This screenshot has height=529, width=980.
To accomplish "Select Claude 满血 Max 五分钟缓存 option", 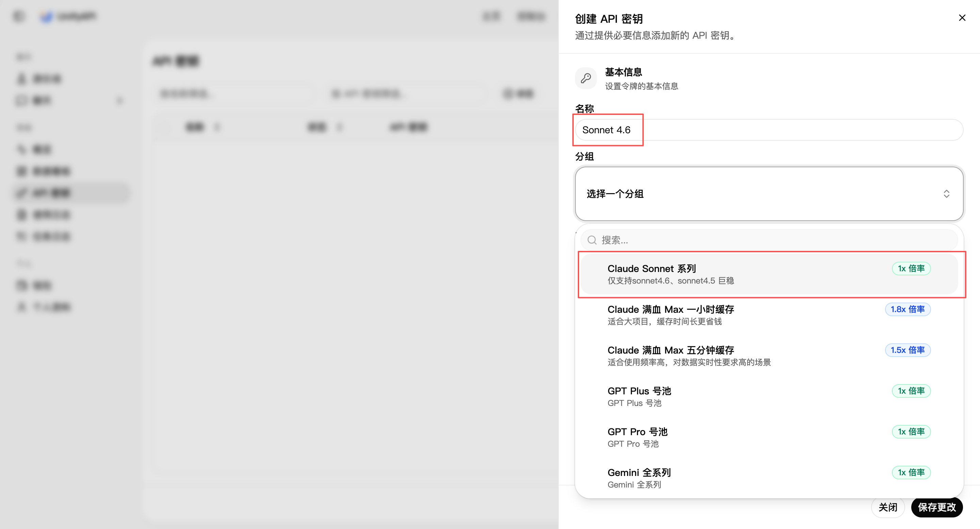I will [769, 356].
